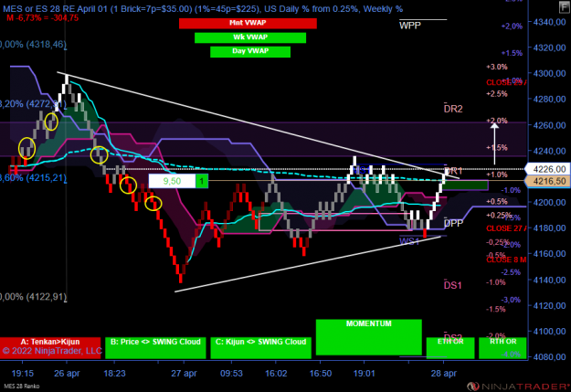Click the 16:02 time axis label

point(276,374)
